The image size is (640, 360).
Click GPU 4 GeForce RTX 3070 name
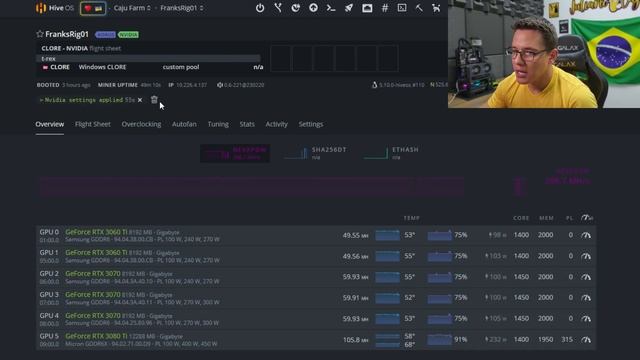[x=93, y=316]
